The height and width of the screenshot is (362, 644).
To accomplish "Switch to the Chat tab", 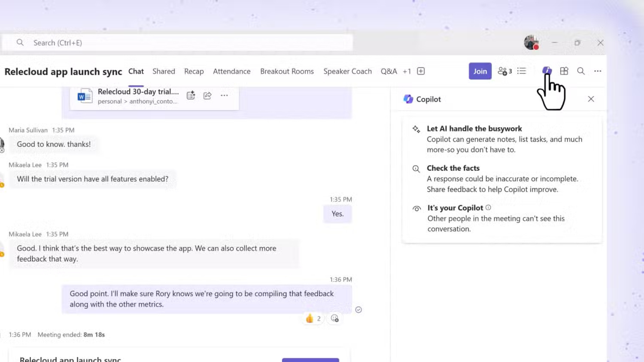I will (136, 71).
